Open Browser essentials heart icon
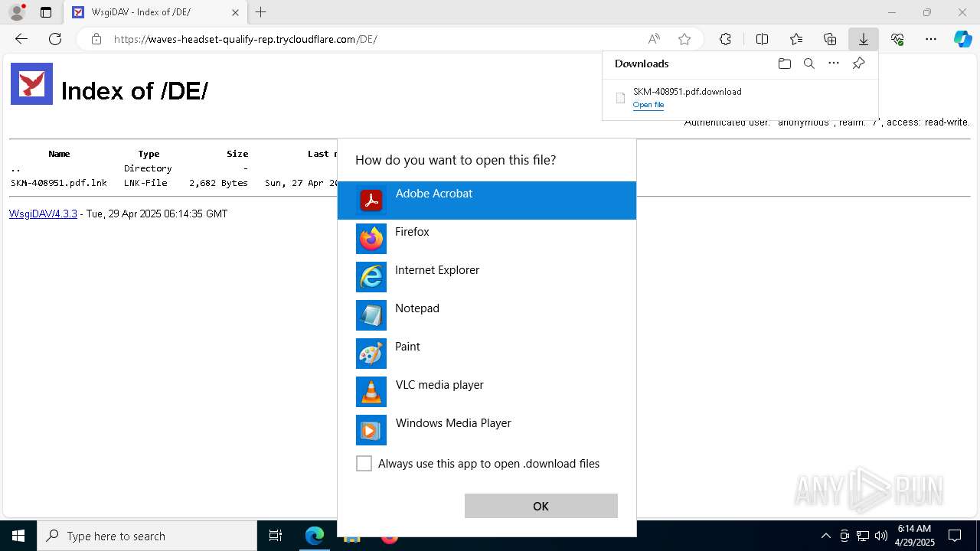Viewport: 980px width, 551px height. 897,39
